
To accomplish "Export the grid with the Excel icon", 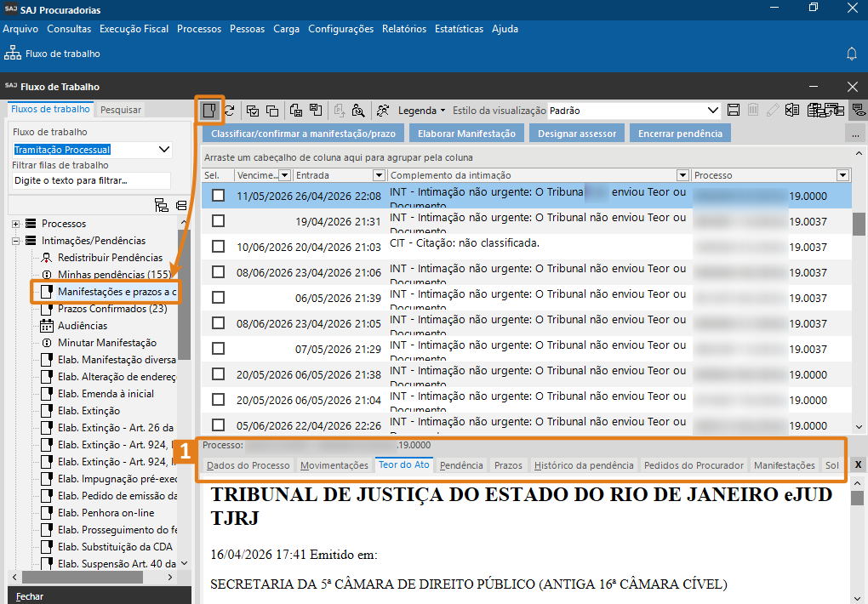I will pos(792,110).
